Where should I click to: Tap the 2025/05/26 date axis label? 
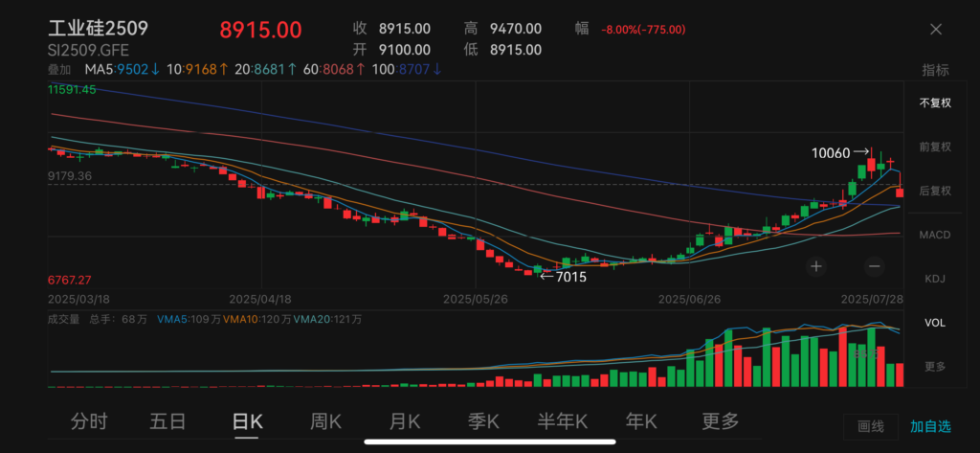tap(475, 299)
